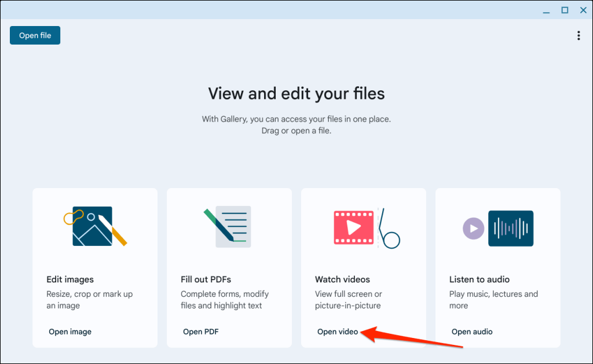Maximize the Gallery window
The image size is (593, 364).
coord(565,10)
